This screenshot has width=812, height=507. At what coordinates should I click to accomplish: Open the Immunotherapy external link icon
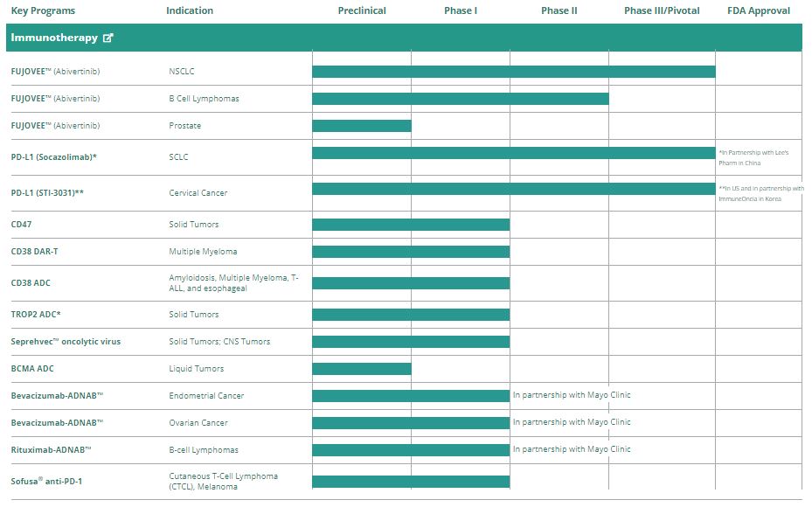point(108,38)
